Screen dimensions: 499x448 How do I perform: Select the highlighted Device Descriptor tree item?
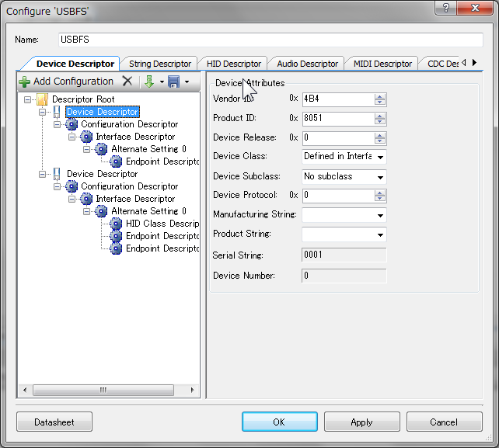[x=103, y=112]
